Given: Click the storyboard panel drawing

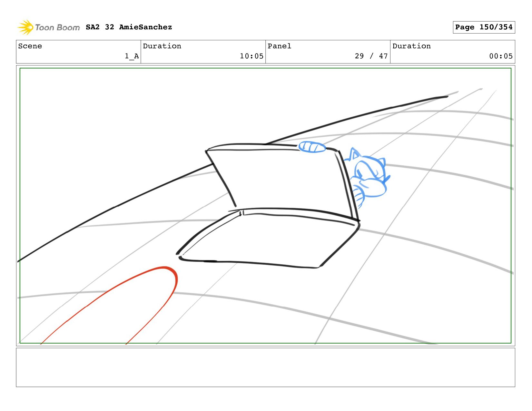Looking at the screenshot, I should [265, 206].
